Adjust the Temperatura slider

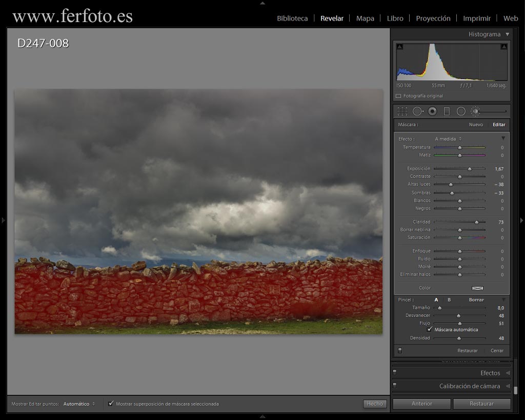[x=460, y=147]
